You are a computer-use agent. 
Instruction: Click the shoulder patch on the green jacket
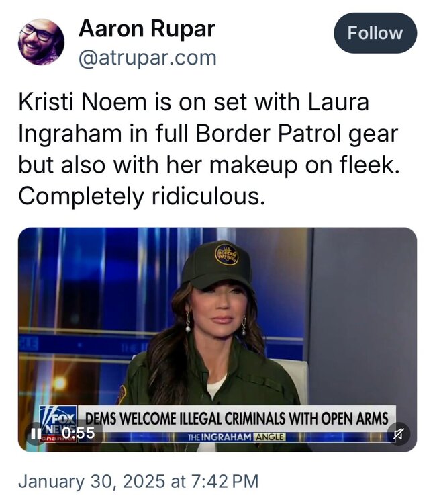122,395
